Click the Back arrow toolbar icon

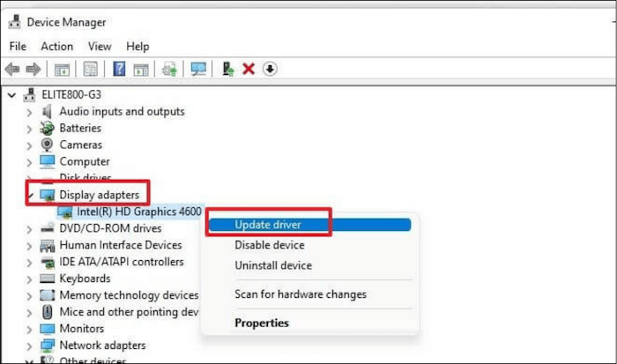point(12,70)
